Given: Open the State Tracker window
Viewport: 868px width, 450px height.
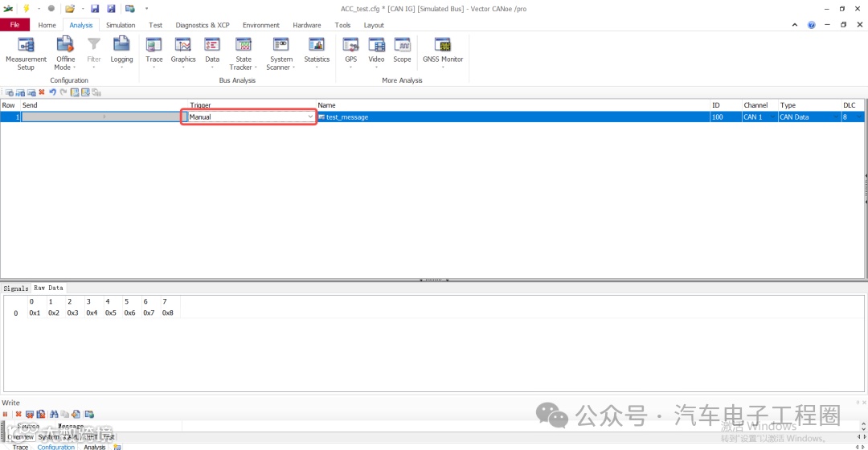Looking at the screenshot, I should (x=244, y=53).
